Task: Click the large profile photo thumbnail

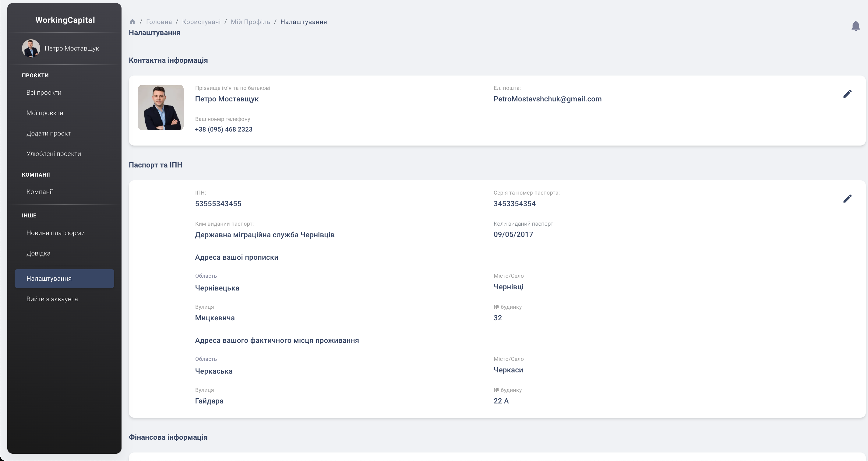Action: click(x=161, y=107)
